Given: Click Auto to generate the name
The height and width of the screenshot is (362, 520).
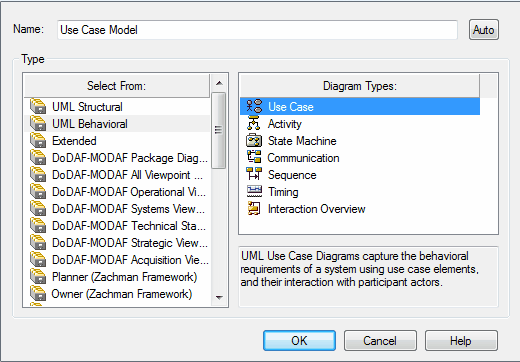Looking at the screenshot, I should [484, 30].
